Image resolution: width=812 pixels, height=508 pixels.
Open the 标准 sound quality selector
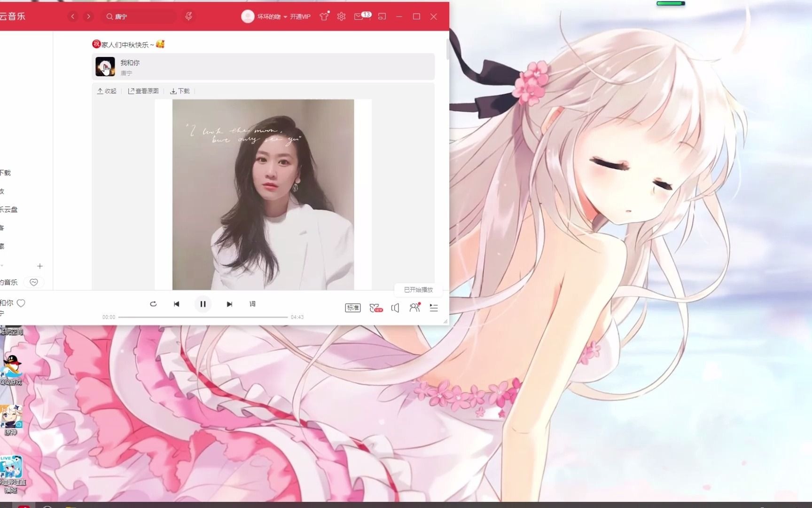[353, 308]
